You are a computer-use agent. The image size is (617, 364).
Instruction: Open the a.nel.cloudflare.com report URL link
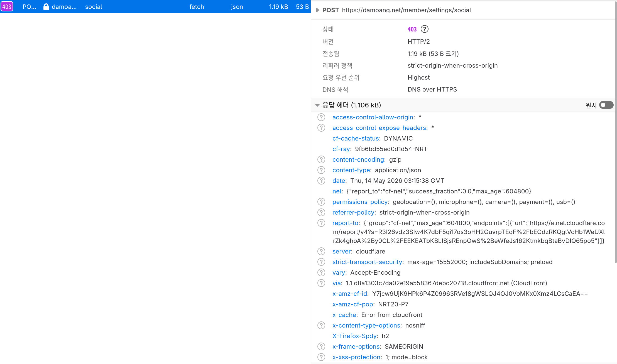click(x=469, y=232)
